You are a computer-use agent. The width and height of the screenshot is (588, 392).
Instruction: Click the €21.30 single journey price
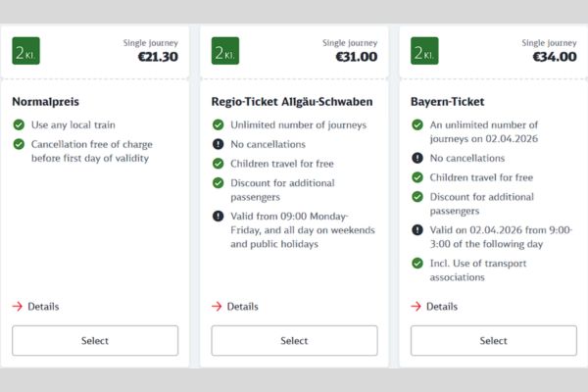click(x=157, y=57)
